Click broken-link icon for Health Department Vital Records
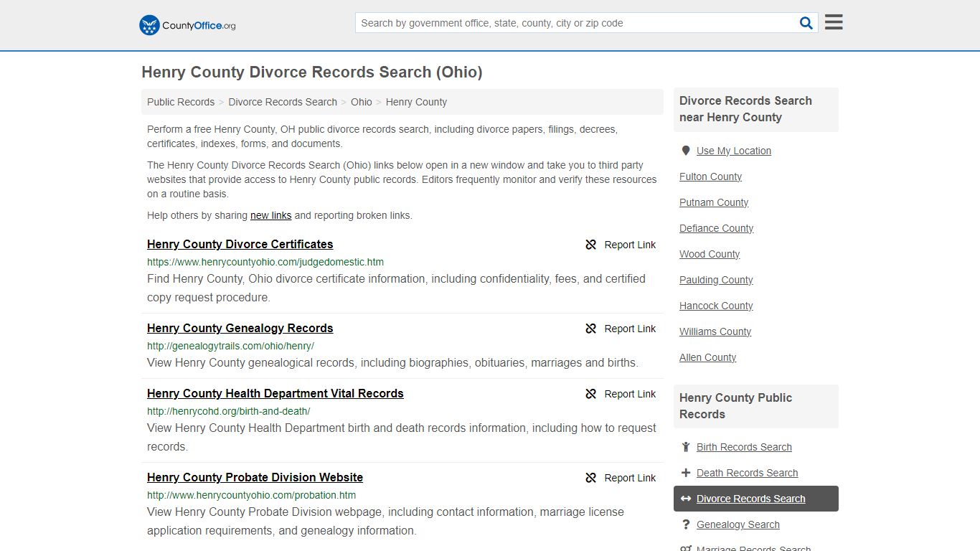 point(591,394)
